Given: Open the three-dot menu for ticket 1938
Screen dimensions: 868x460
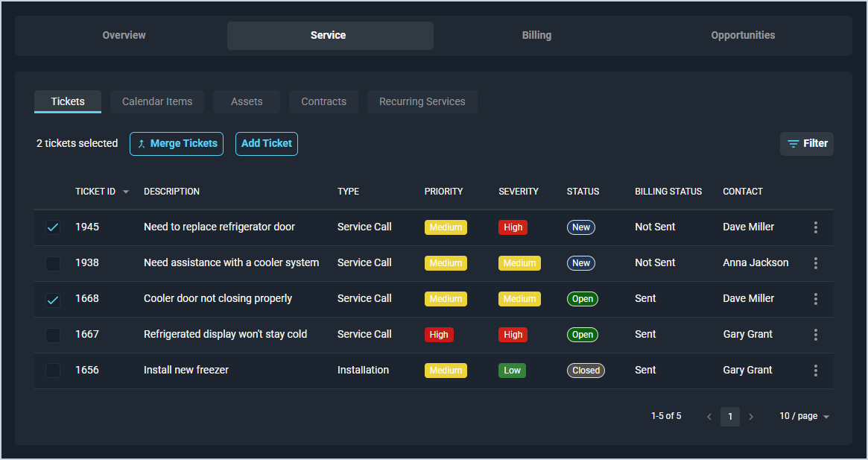Looking at the screenshot, I should tap(816, 263).
